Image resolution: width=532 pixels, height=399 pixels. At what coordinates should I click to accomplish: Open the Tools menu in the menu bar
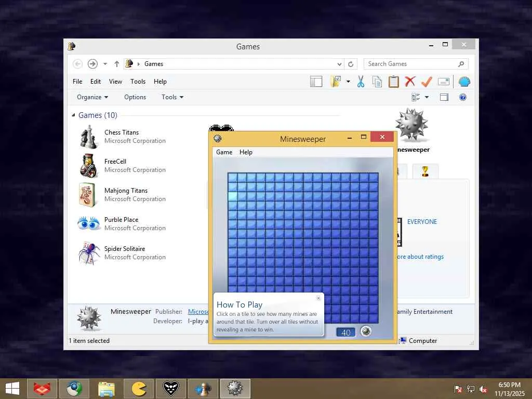pyautogui.click(x=138, y=82)
